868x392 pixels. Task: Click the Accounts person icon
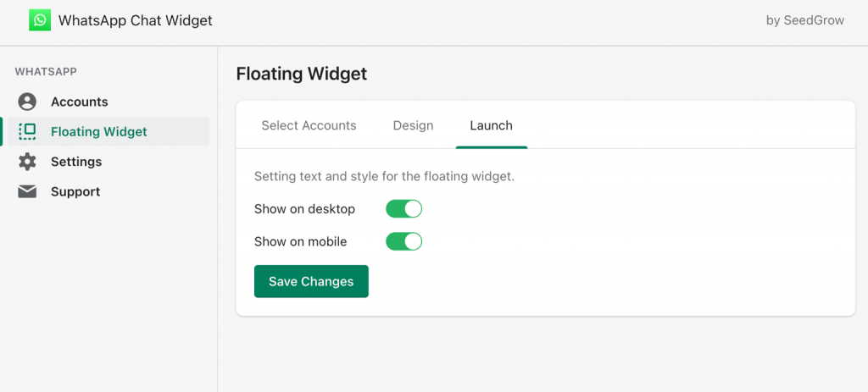(x=27, y=102)
